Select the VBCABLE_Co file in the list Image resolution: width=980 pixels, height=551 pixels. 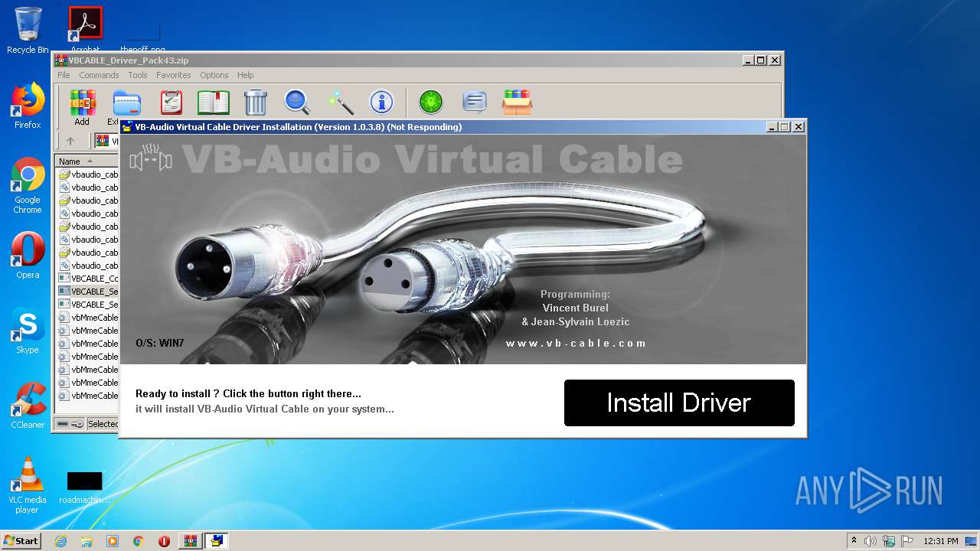pyautogui.click(x=88, y=279)
